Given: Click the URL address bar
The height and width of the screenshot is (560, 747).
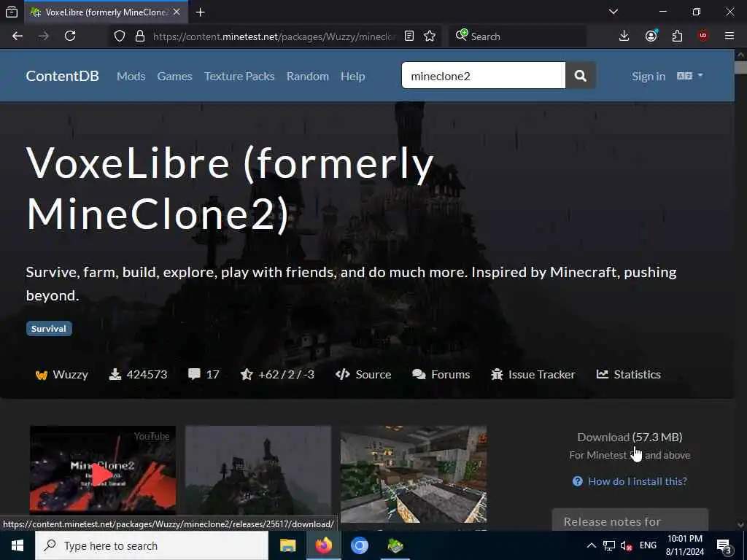Looking at the screenshot, I should click(274, 36).
